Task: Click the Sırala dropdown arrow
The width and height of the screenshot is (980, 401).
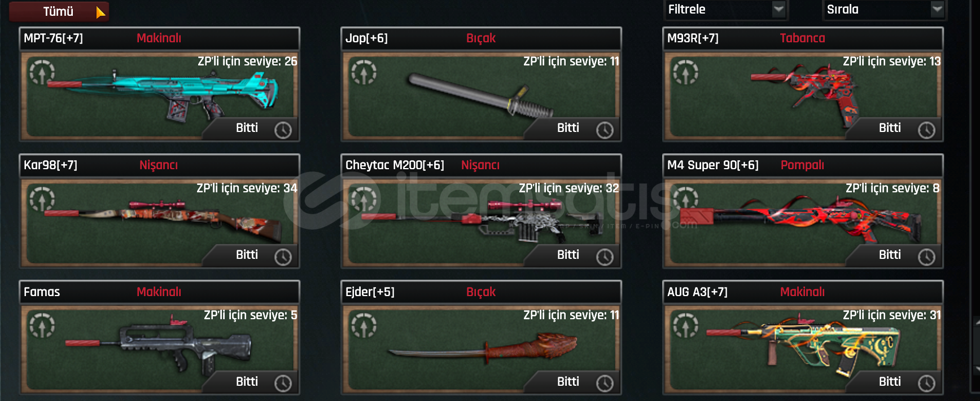Action: (937, 9)
